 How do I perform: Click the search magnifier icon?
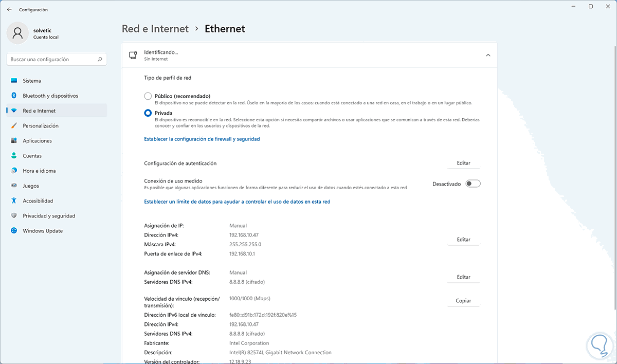coord(100,60)
